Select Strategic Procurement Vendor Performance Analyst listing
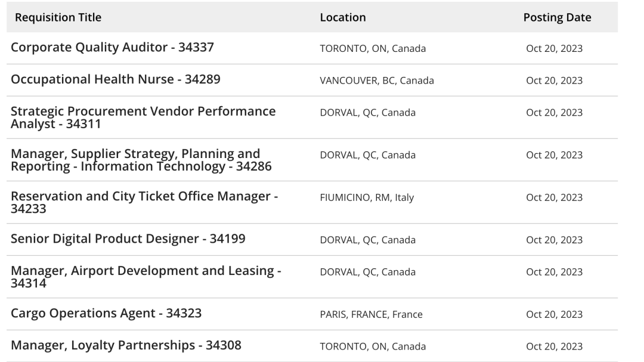Image resolution: width=644 pixels, height=362 pixels. pyautogui.click(x=143, y=117)
